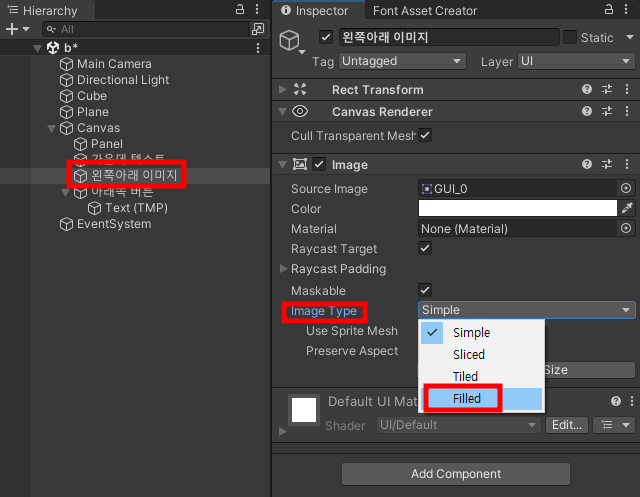This screenshot has width=640, height=497.
Task: Open Canvas Renderer presets icon
Action: tap(607, 111)
